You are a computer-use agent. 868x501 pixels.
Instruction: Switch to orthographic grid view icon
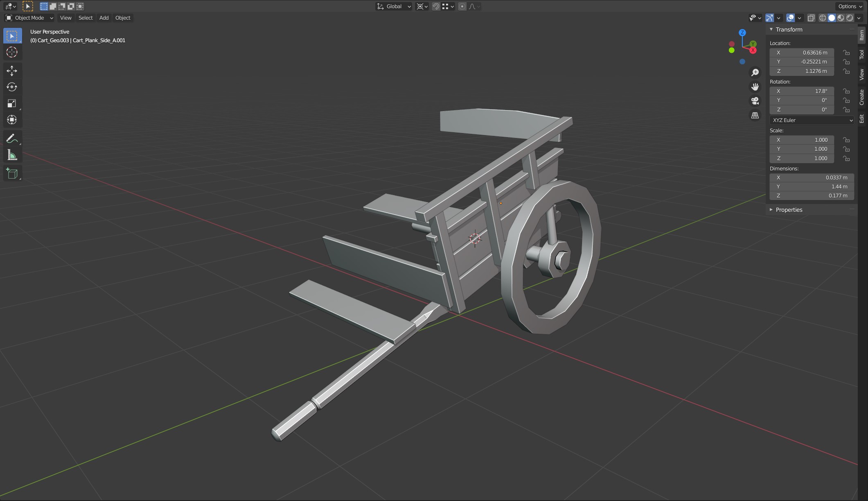point(755,116)
